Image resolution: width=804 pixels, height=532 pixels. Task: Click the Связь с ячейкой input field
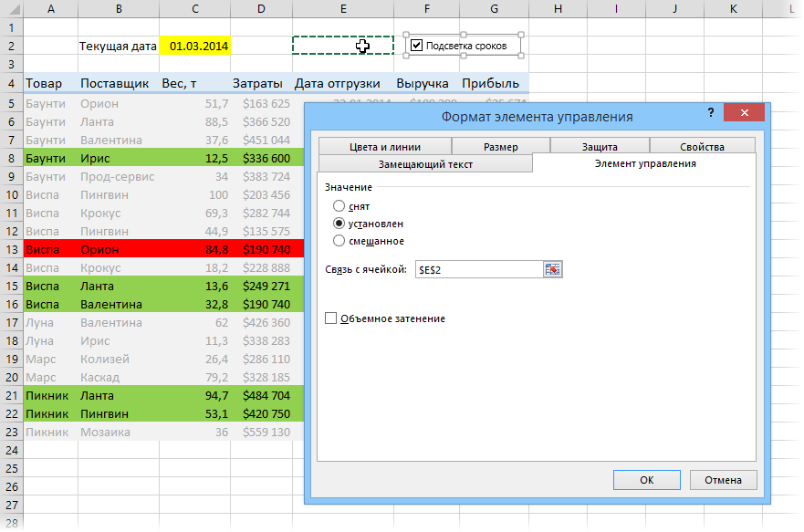[x=477, y=269]
